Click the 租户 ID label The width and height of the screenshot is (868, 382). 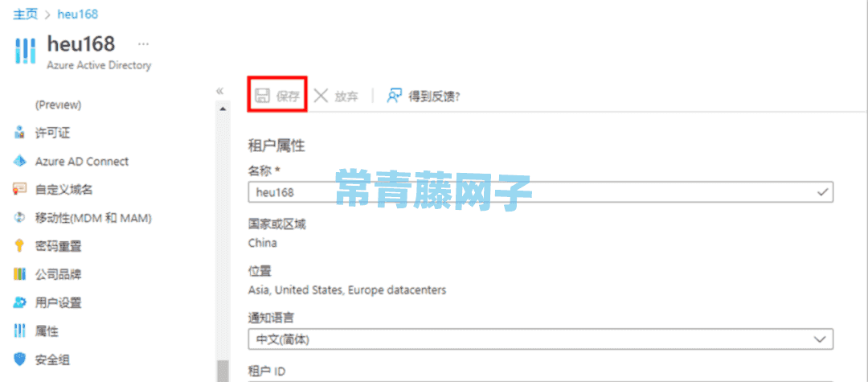(x=267, y=372)
